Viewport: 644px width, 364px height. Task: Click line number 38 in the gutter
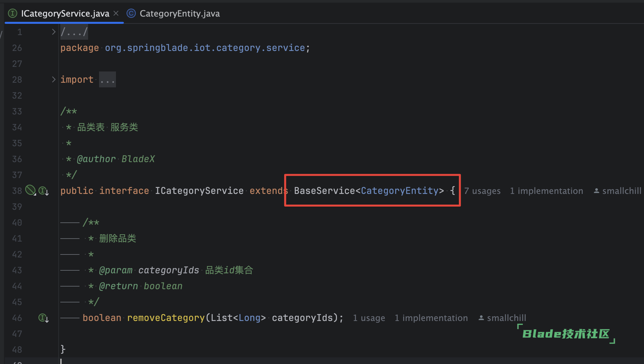point(17,191)
